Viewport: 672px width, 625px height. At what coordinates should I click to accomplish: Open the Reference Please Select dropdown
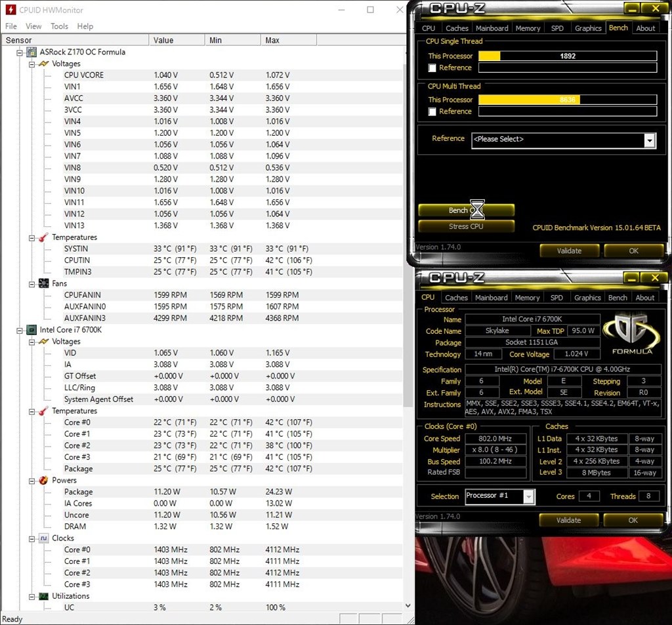[650, 140]
